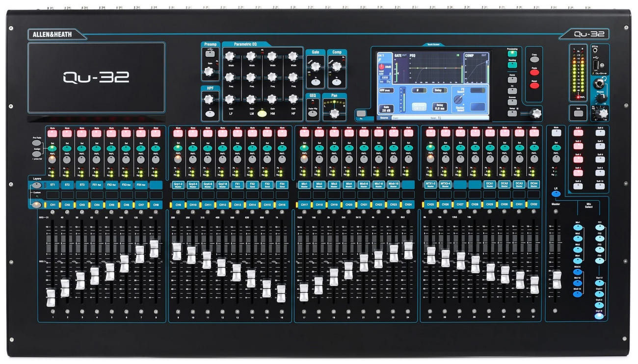Toggle the GEQ Fader Flip key
This screenshot has height=364, width=638.
313,113
